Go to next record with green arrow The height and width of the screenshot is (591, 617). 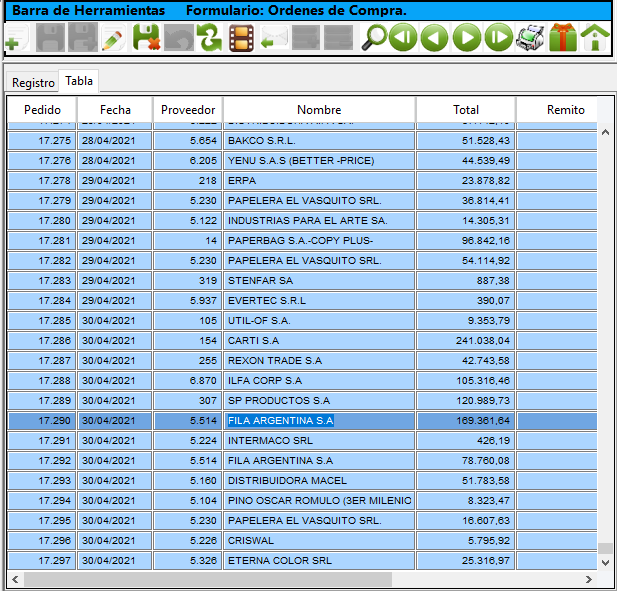point(467,38)
